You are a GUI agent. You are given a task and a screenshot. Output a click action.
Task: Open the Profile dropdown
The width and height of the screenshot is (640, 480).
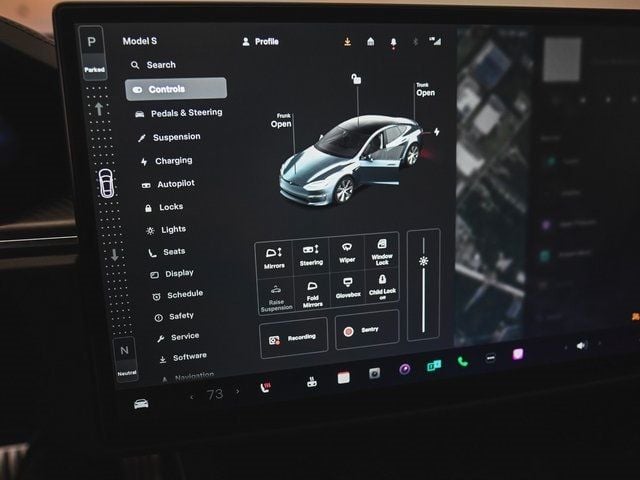pyautogui.click(x=260, y=42)
